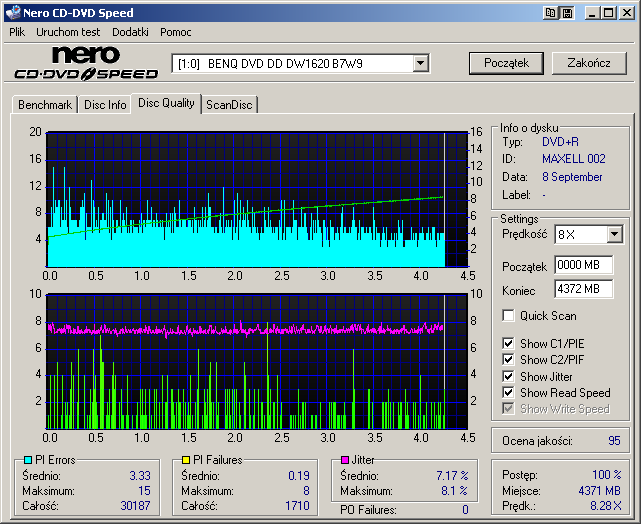Click the MAXELL 002 disc ID text
Screen dimensions: 641x524
574,159
